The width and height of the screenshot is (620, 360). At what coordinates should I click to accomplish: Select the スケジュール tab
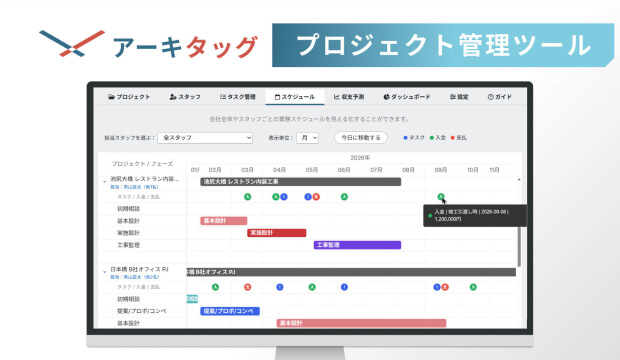click(x=295, y=97)
